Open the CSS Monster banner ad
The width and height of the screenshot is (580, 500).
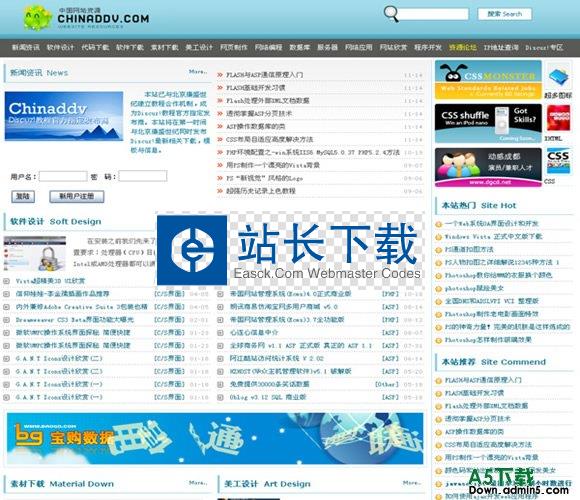[x=488, y=80]
